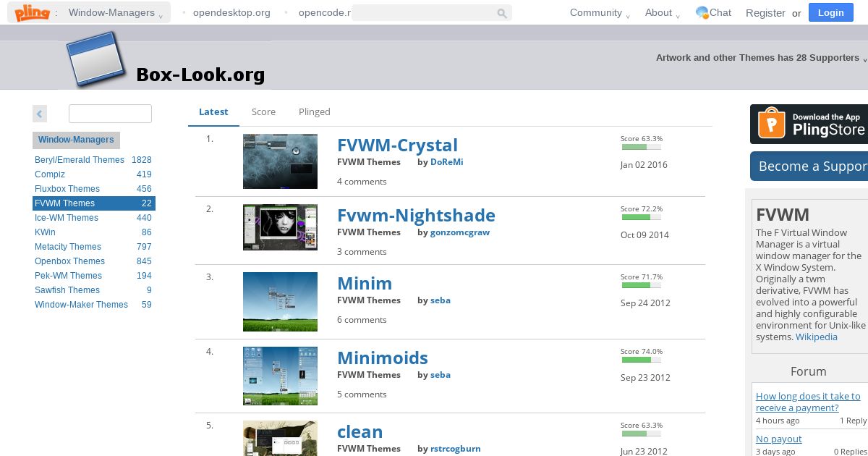Switch to the Score tab

[263, 111]
